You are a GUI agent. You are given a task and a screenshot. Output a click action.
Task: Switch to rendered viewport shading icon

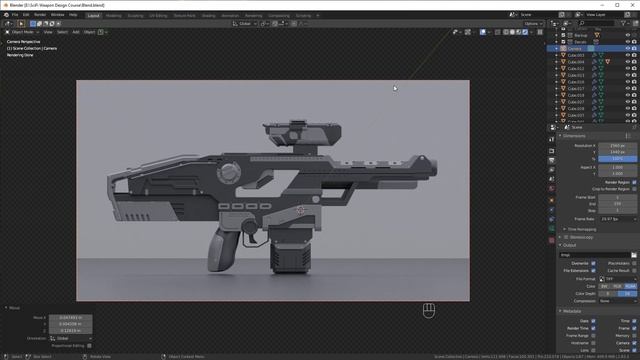(x=525, y=32)
